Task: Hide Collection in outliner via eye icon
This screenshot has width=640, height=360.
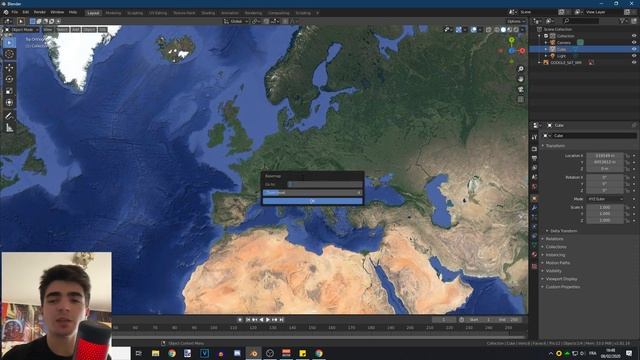Action: click(634, 36)
